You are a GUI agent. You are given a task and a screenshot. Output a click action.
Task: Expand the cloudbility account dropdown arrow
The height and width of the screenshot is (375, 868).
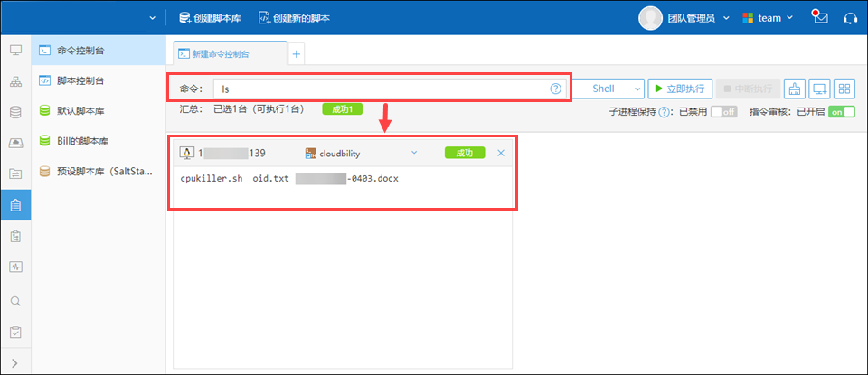point(413,154)
